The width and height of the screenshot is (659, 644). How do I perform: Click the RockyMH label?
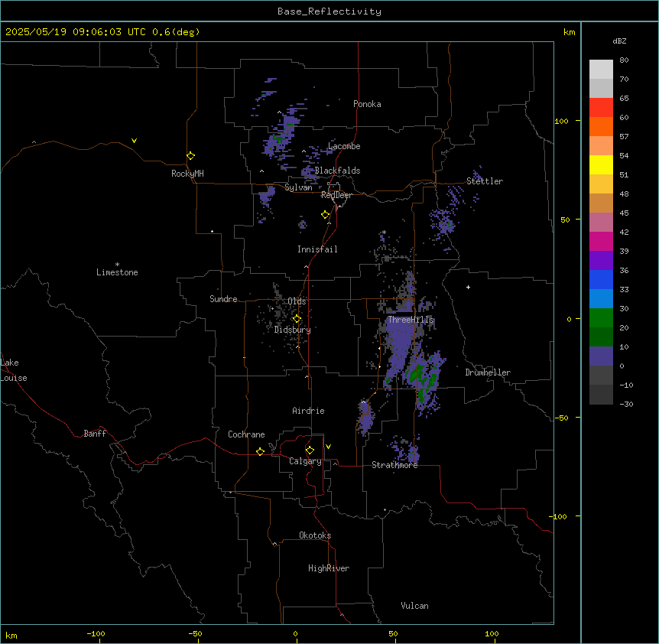click(187, 174)
